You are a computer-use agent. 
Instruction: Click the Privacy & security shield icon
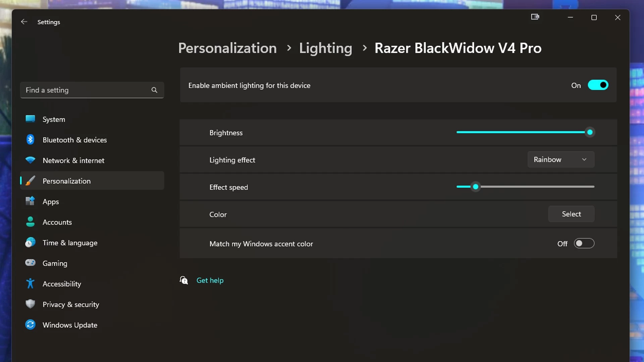click(x=30, y=304)
